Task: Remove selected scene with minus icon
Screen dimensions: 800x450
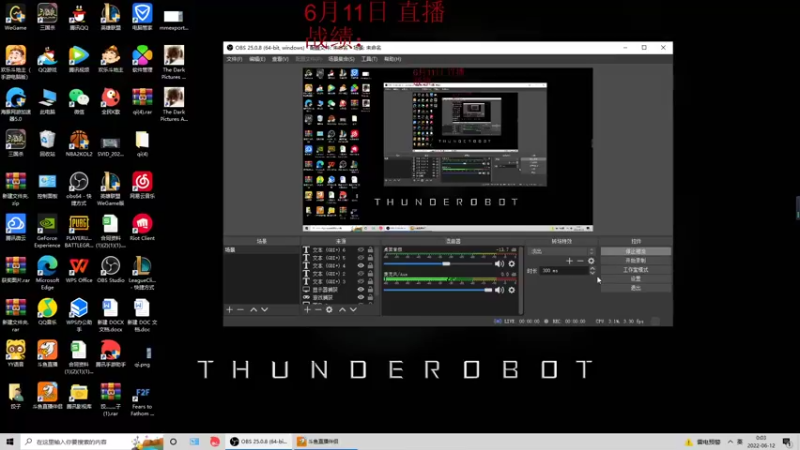Action: 241,310
